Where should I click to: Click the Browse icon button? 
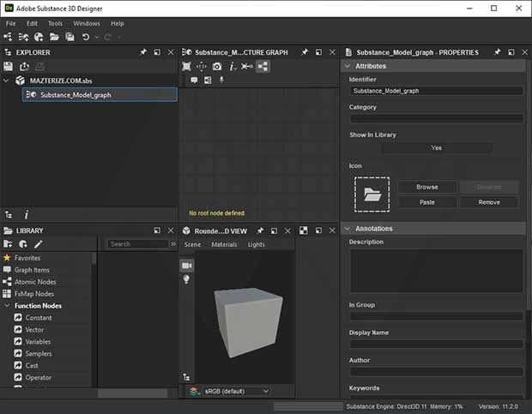click(426, 187)
